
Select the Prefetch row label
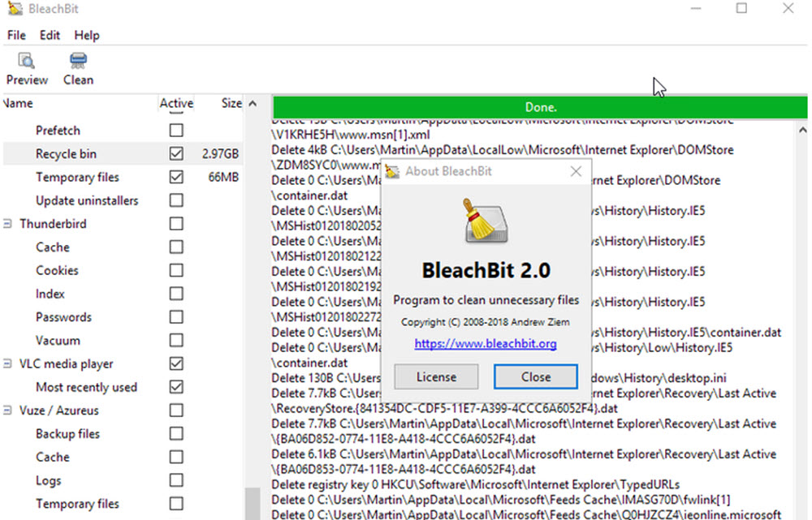(58, 131)
